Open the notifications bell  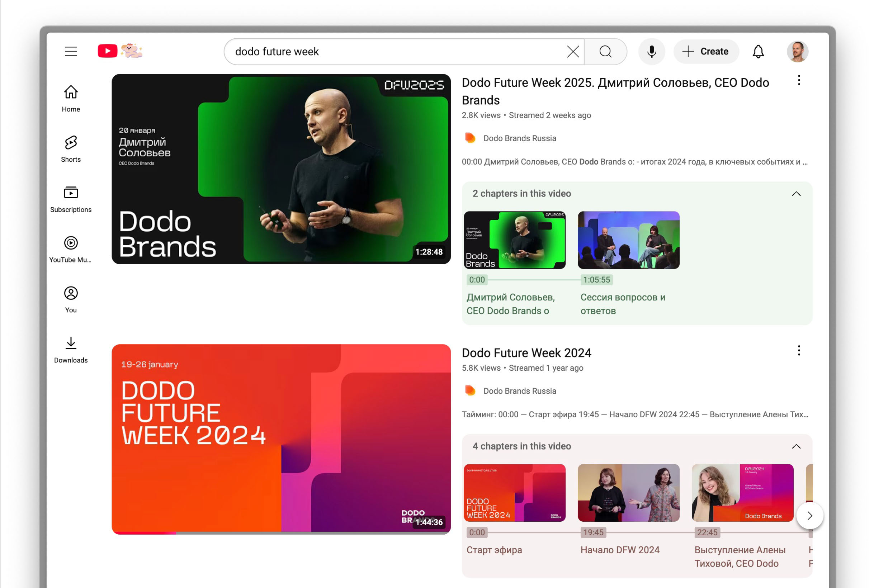pyautogui.click(x=758, y=51)
